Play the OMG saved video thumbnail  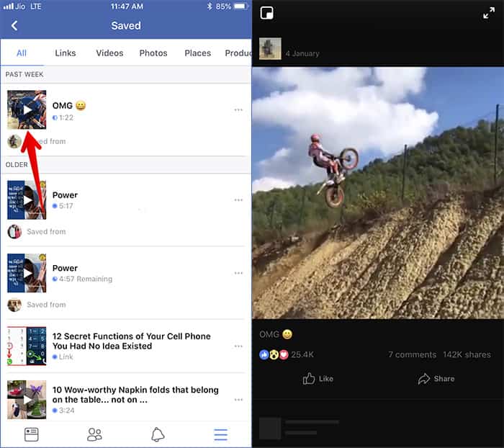[x=27, y=109]
